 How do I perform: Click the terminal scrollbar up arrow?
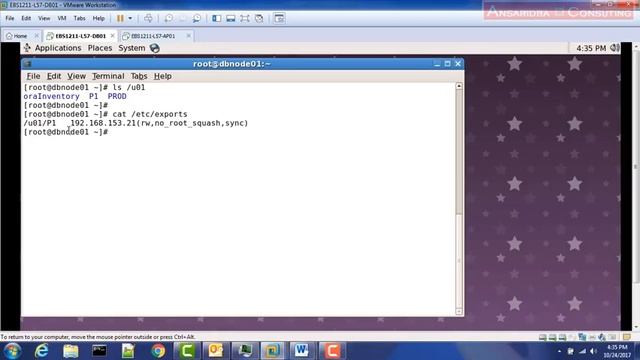point(459,86)
